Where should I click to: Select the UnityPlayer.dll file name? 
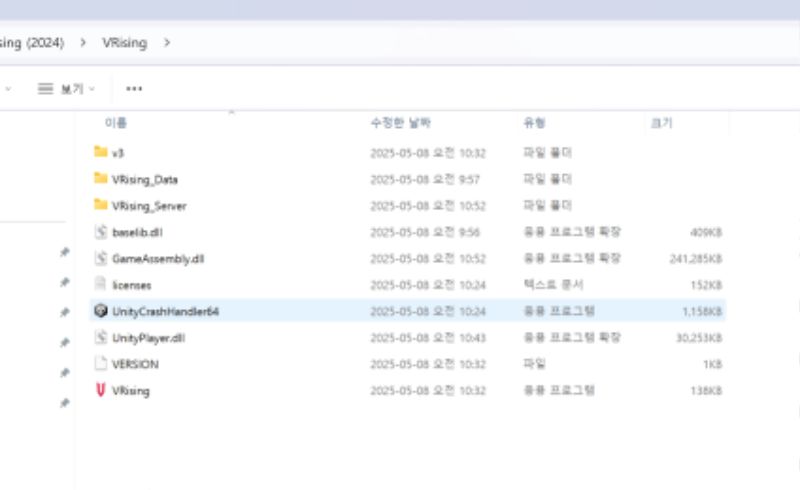click(148, 338)
